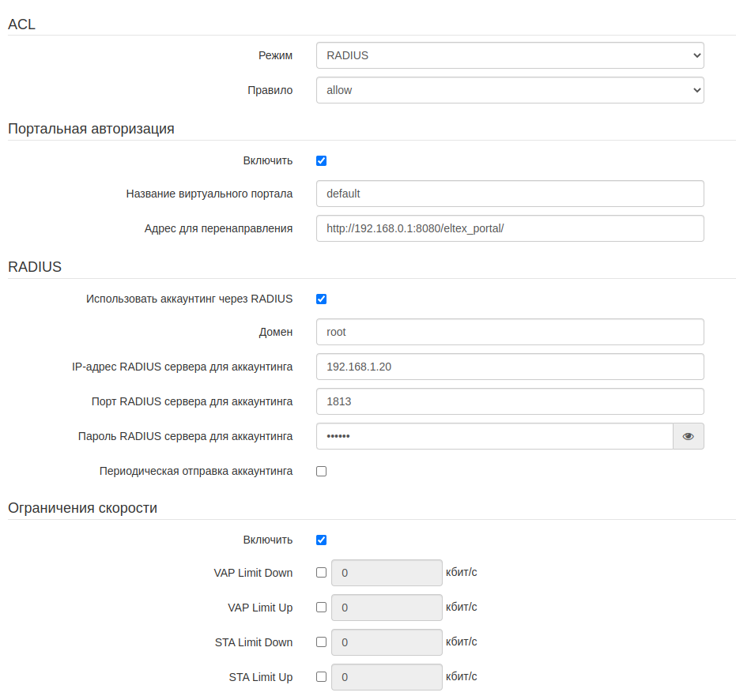Click the Домен input containing root
Screen dimensions: 736x700
(x=509, y=332)
